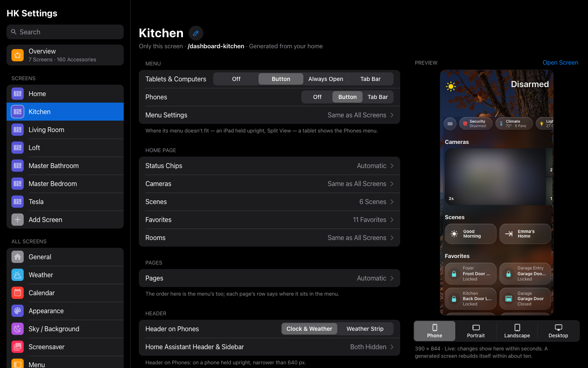Viewport: 588px width, 368px height.
Task: Open Rooms settings row
Action: [x=269, y=238]
